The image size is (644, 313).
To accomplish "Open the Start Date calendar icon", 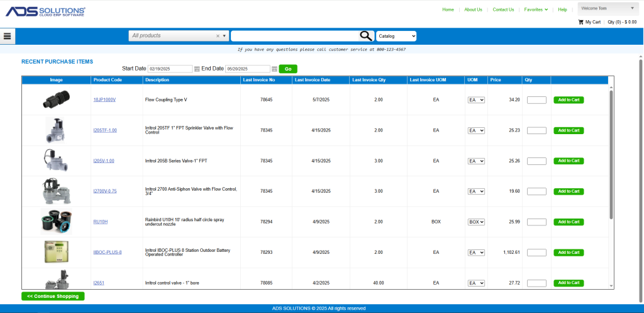I will 197,69.
